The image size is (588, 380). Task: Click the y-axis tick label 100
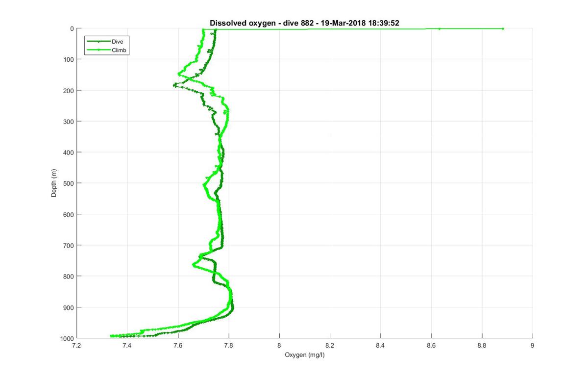(x=69, y=60)
